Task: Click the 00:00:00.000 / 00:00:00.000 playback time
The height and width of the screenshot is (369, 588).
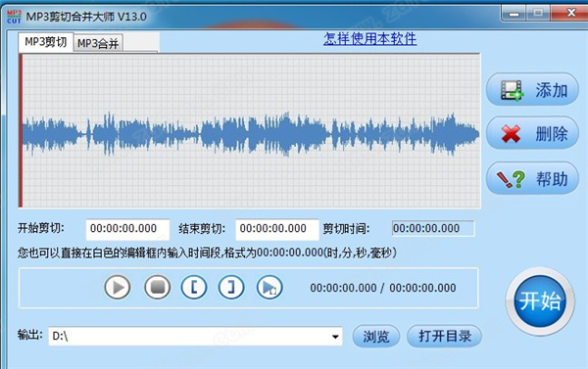Action: 383,288
